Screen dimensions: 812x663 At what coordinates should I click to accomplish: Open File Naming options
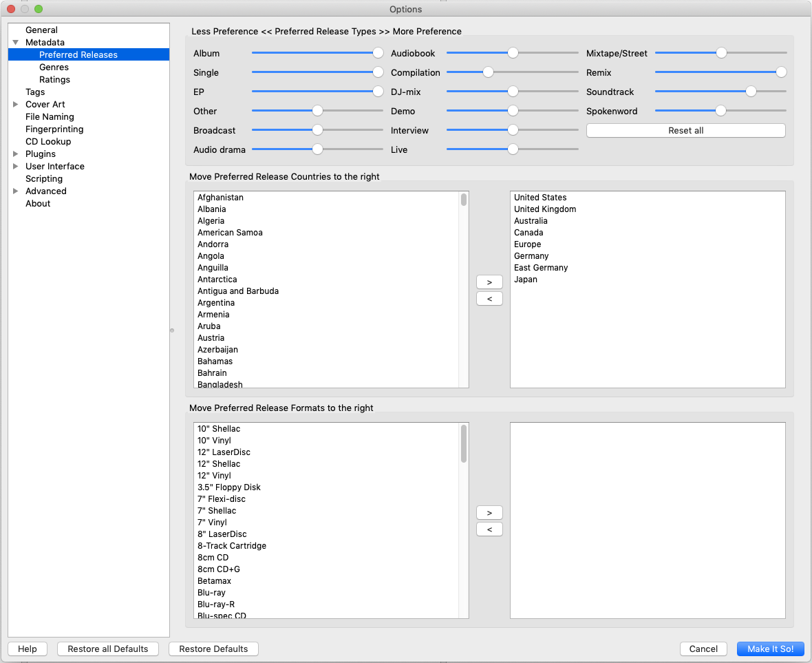(x=50, y=117)
